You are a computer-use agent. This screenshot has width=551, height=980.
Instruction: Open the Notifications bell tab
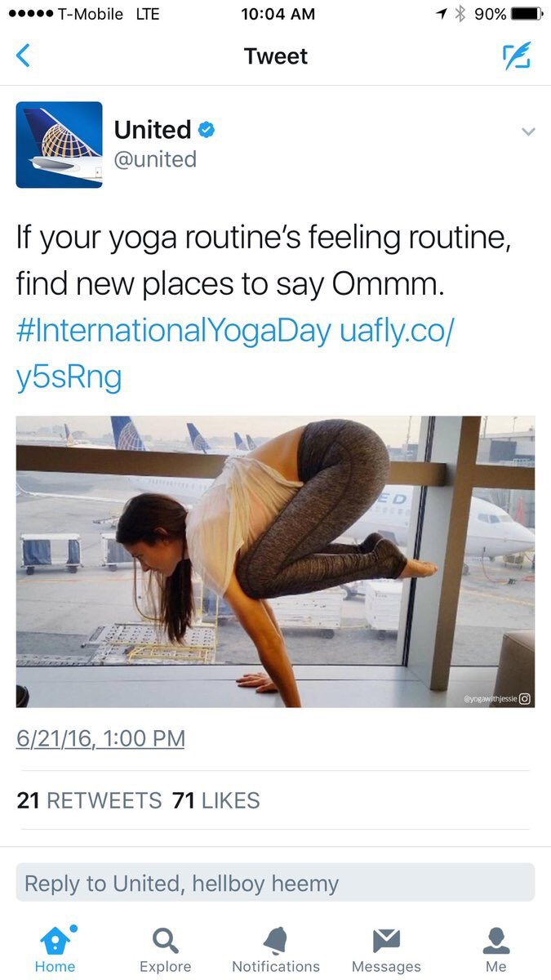coord(276,950)
